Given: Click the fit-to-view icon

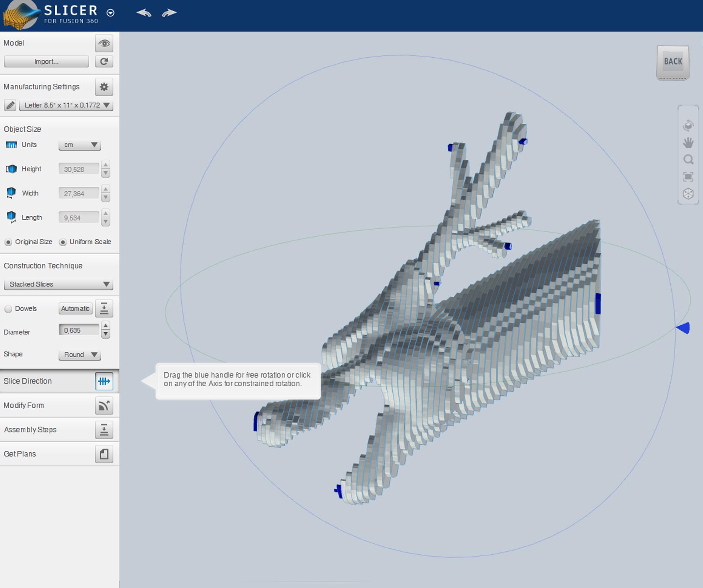Looking at the screenshot, I should [x=688, y=177].
